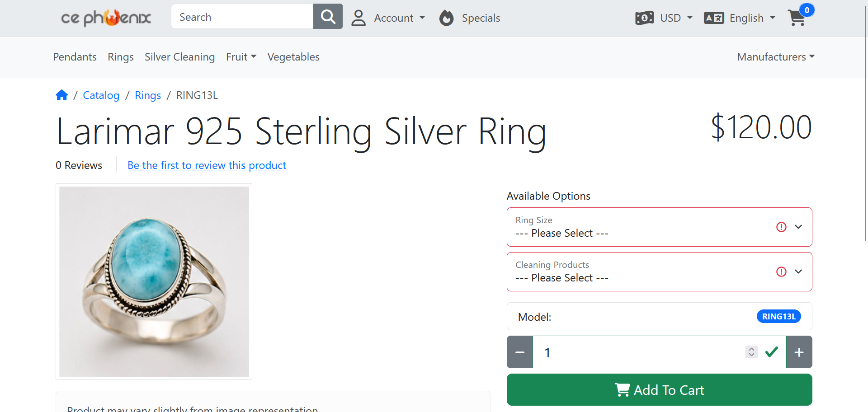The height and width of the screenshot is (412, 868).
Task: Click the search magnifier button
Action: [328, 17]
